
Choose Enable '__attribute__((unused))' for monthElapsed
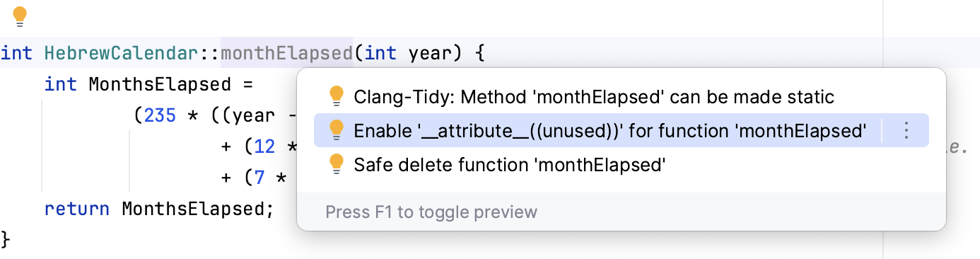pyautogui.click(x=610, y=131)
